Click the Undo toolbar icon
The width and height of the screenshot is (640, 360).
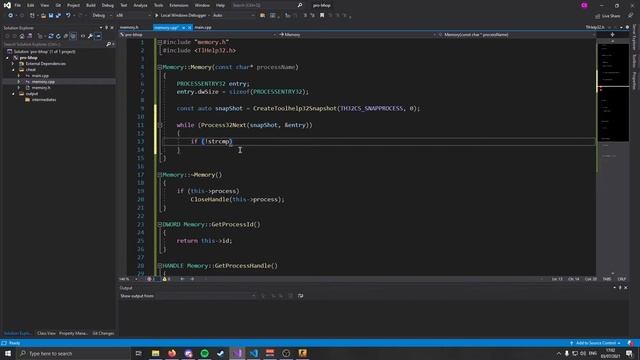pos(68,16)
